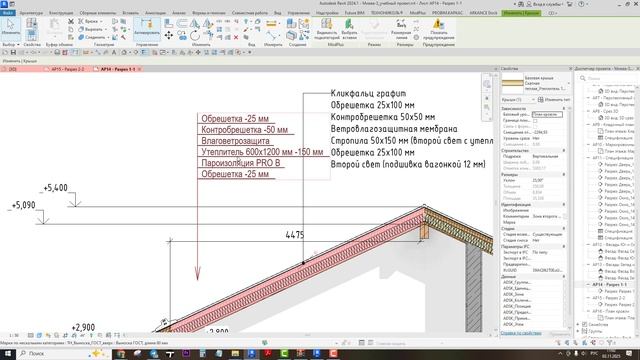This screenshot has width=640, height=360.
Task: Click the view scale 1:50 control
Action: point(14,336)
